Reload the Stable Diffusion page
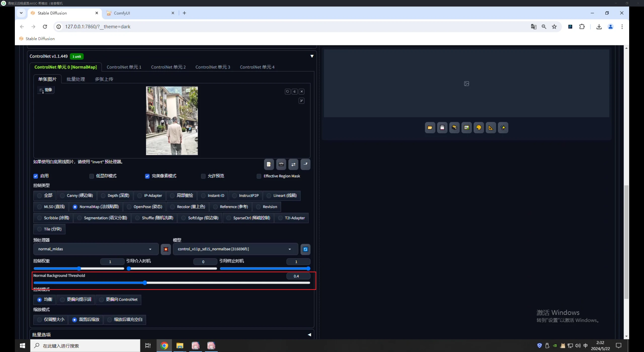This screenshot has width=644, height=352. (45, 27)
